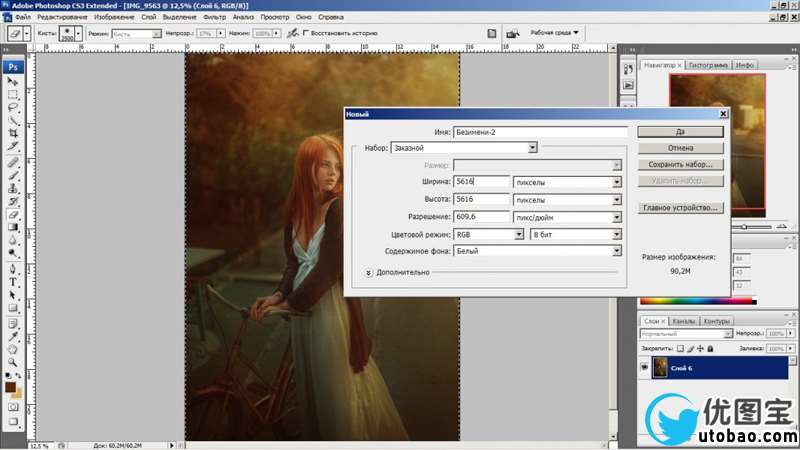Screen dimensions: 800x450
Task: Select the Quick Selection wand tool
Action: click(13, 120)
